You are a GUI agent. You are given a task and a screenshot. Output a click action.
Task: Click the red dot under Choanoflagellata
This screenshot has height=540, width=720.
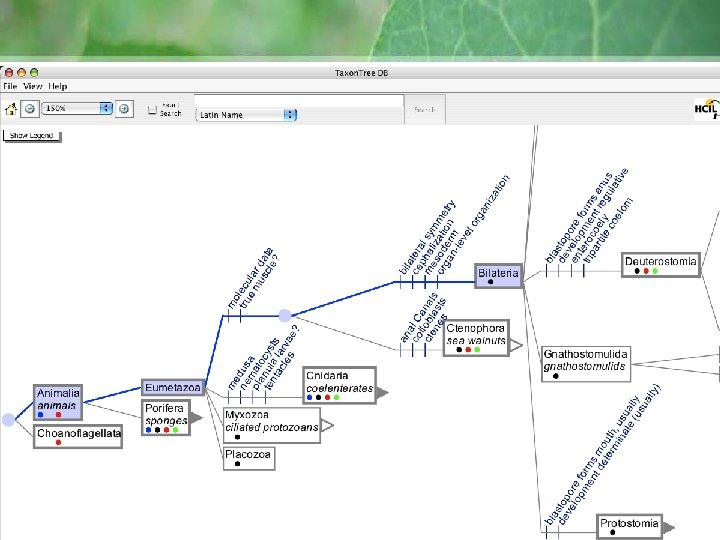58,442
